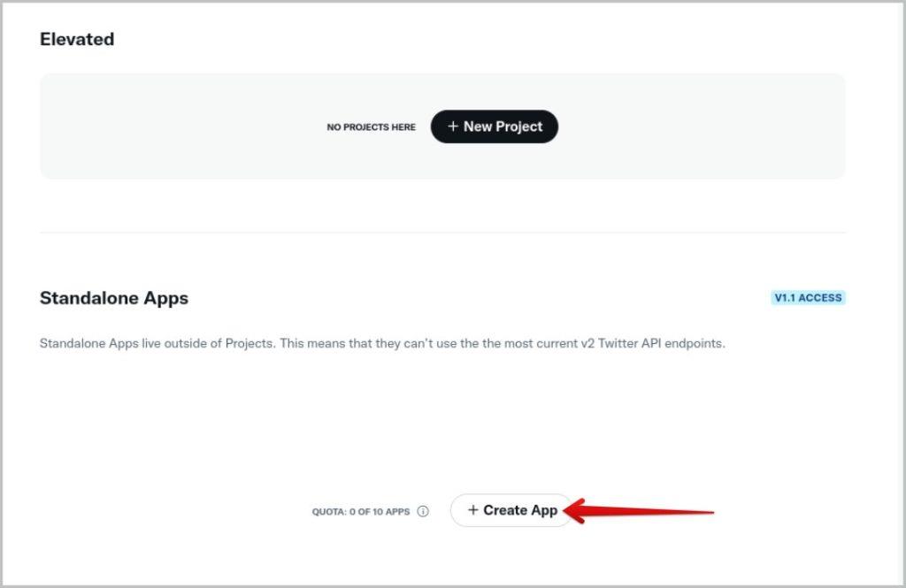The width and height of the screenshot is (906, 588).
Task: Click the V1.1 ACCESS badge
Action: point(808,297)
